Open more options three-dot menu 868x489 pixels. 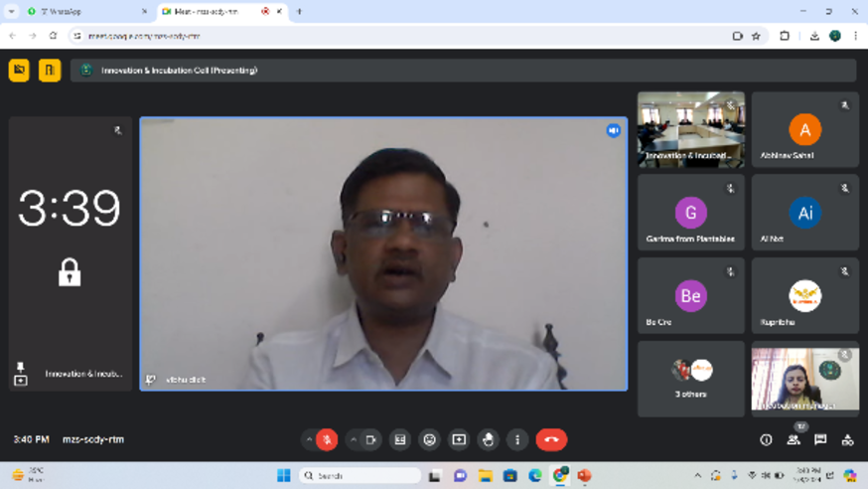[517, 439]
